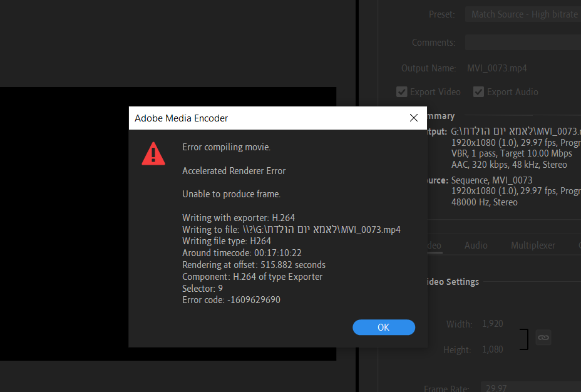Screen dimensions: 581x392
Task: Switch to the Audio tab
Action: pyautogui.click(x=476, y=245)
